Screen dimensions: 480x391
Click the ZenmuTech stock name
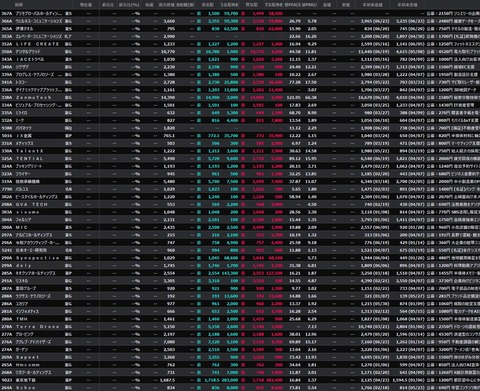pyautogui.click(x=34, y=97)
